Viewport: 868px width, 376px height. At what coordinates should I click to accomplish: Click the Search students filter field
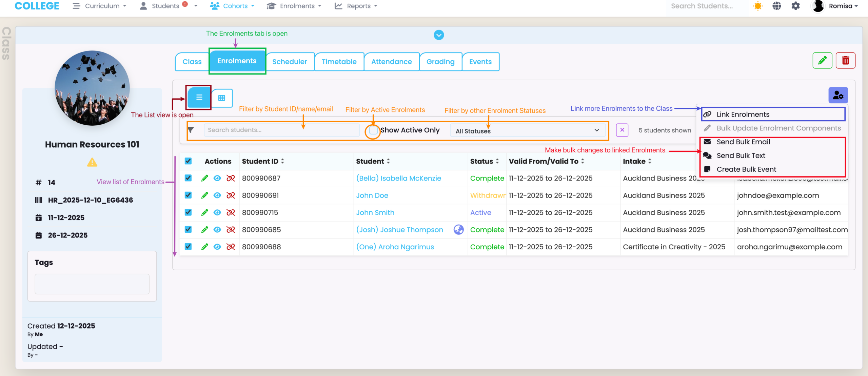point(281,130)
